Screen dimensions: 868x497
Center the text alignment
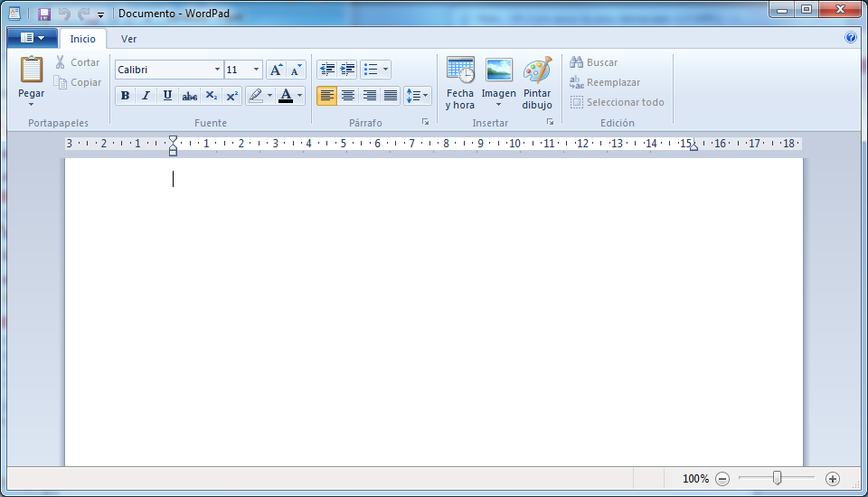[347, 96]
